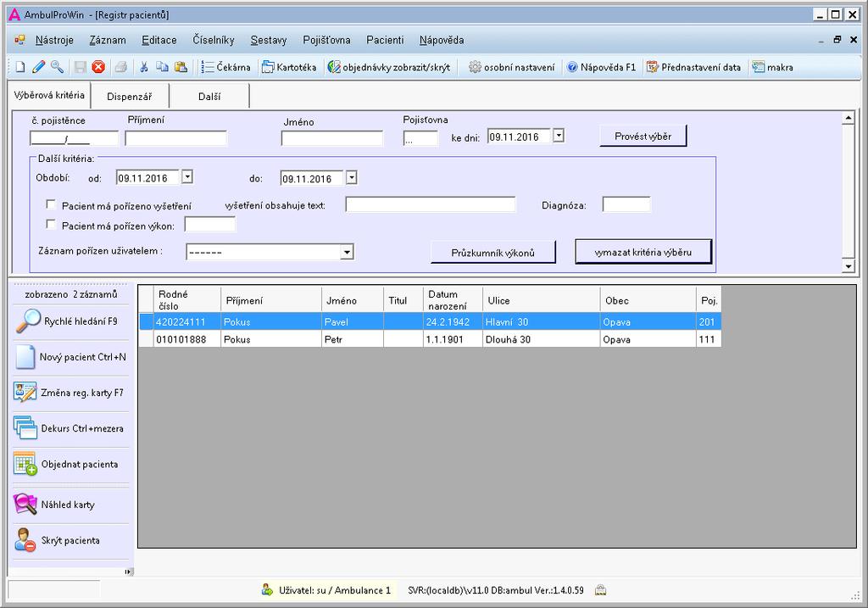868x608 pixels.
Task: Focus the Pojišťovna code field
Action: (x=420, y=138)
